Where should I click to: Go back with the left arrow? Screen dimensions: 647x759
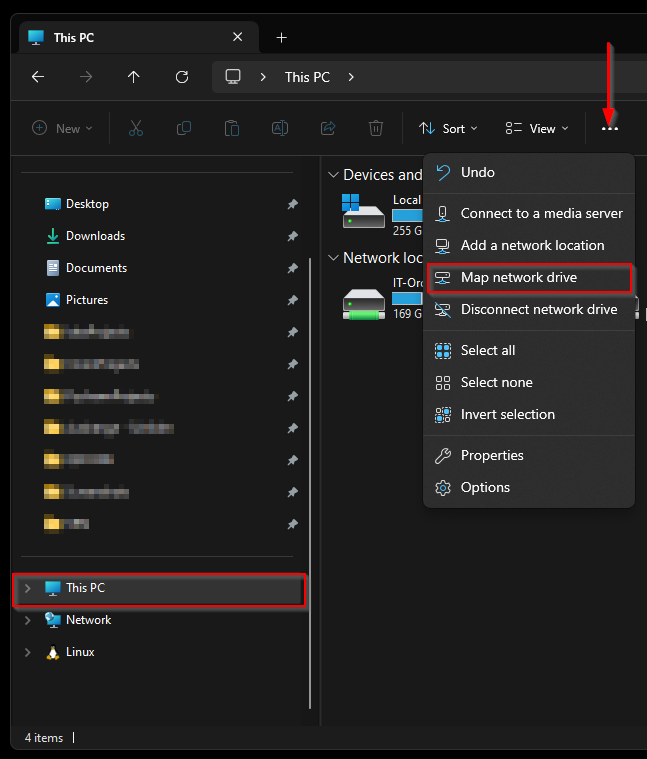(x=38, y=77)
